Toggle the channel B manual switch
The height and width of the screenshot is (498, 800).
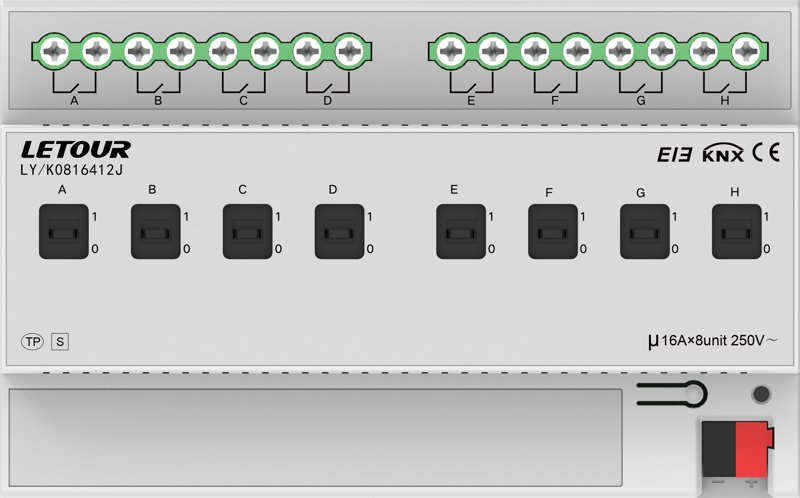pos(156,232)
